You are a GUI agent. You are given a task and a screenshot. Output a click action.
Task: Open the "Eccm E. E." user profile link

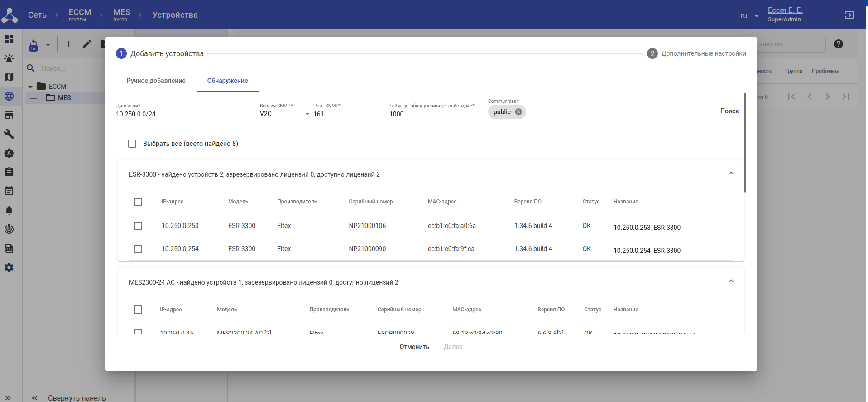(785, 10)
